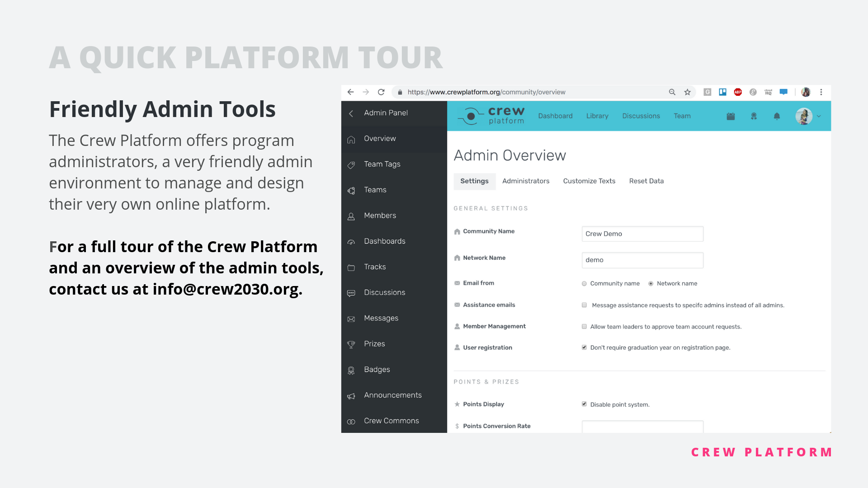
Task: Expand the user menu chevron
Action: coord(819,117)
